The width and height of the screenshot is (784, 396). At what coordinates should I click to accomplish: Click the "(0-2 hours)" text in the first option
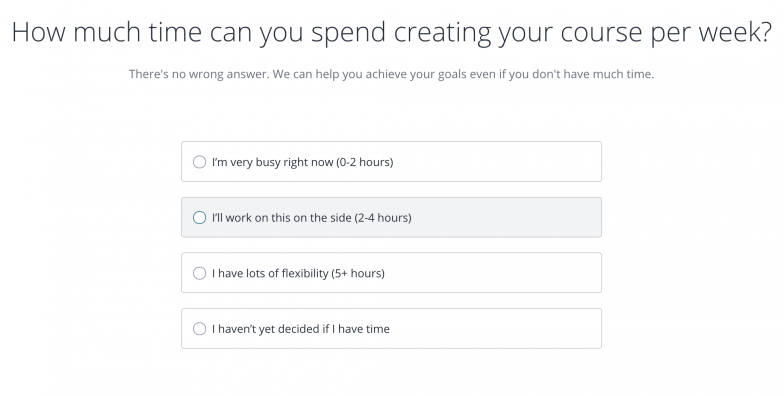click(365, 162)
